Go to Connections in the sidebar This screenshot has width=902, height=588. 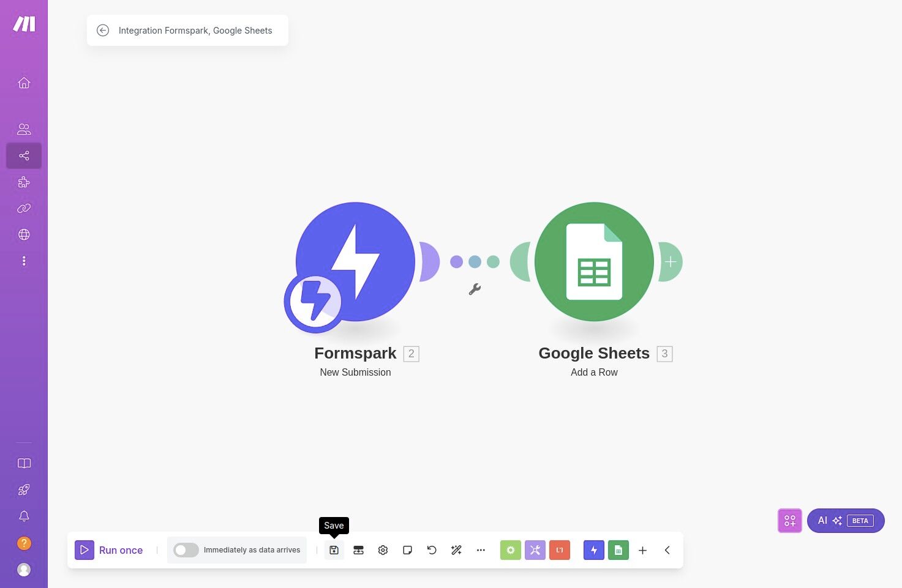(24, 209)
